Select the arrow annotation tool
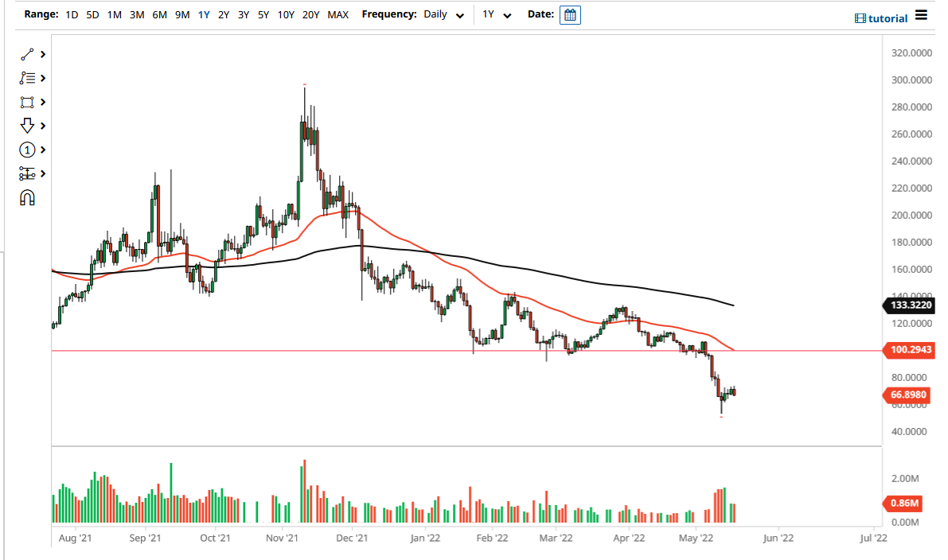 27,126
